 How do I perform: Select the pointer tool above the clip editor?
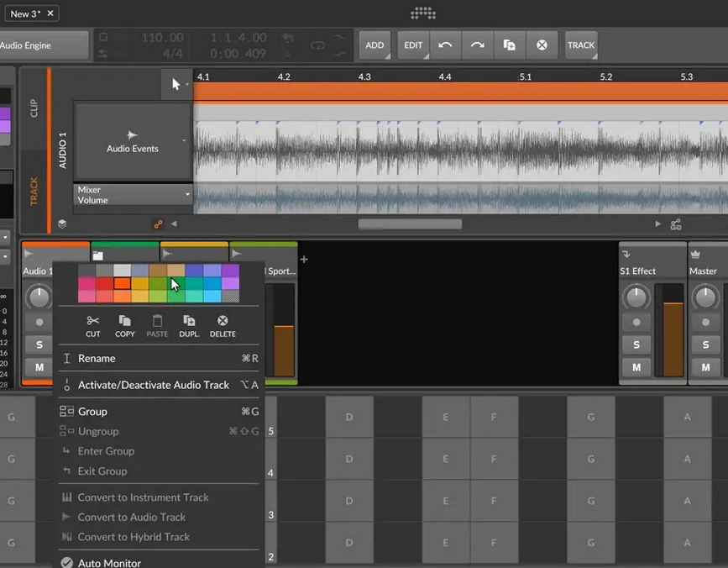pyautogui.click(x=176, y=84)
